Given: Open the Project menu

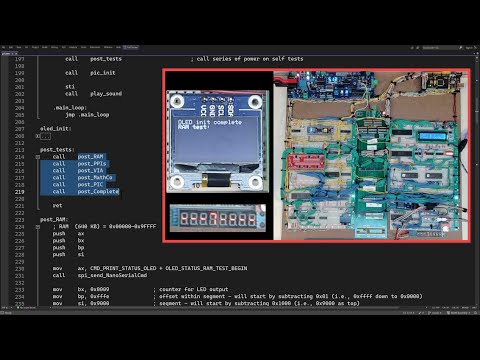Looking at the screenshot, I should click(35, 47).
